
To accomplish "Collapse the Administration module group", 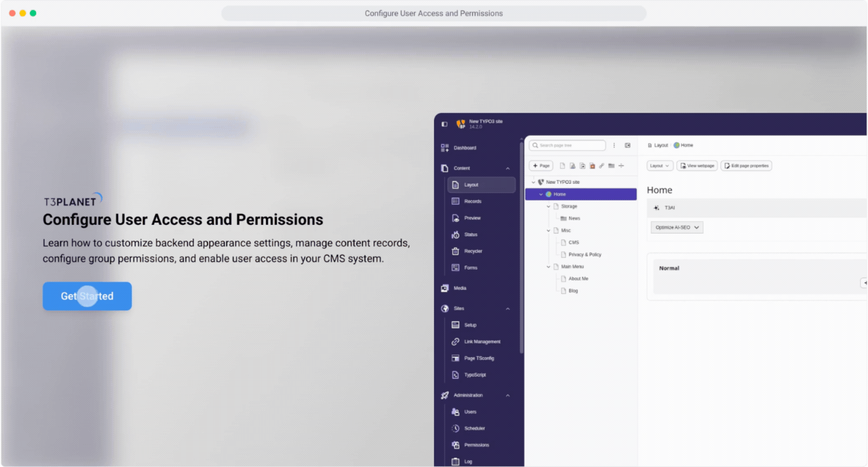I will pyautogui.click(x=508, y=396).
